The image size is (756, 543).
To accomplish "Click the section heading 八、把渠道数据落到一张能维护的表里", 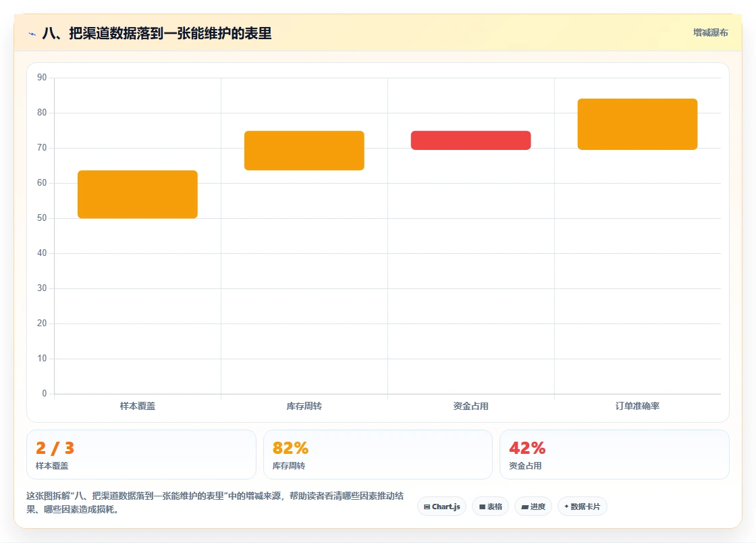I will pos(157,33).
